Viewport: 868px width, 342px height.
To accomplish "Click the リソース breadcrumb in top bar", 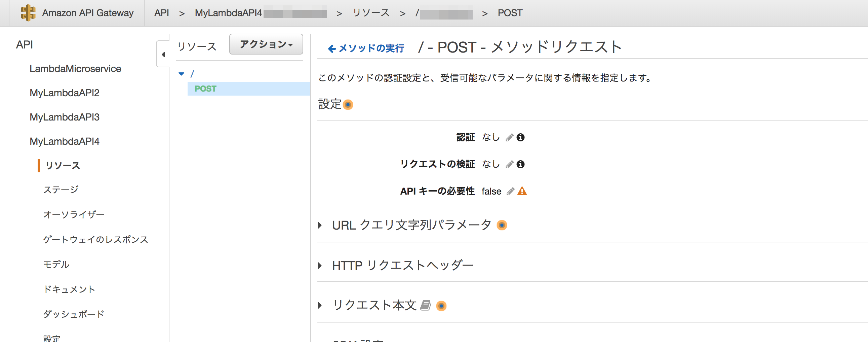I will click(371, 13).
